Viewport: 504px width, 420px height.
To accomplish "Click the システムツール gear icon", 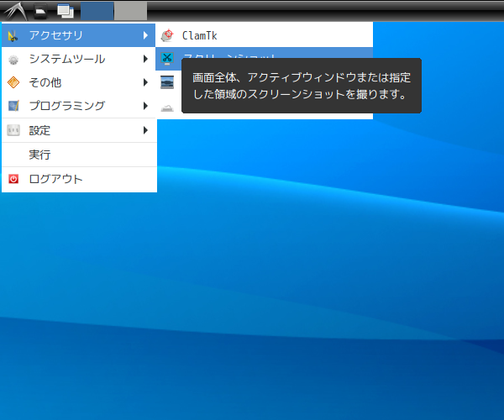I will [x=13, y=59].
